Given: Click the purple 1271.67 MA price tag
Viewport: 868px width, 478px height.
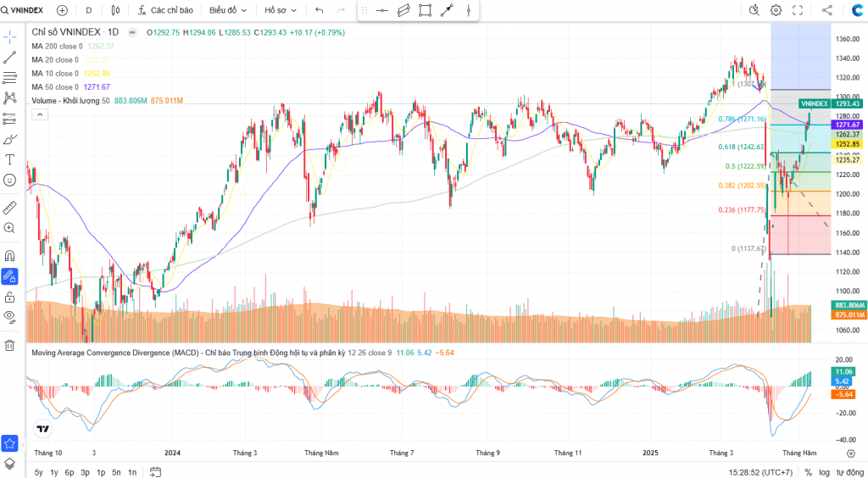Looking at the screenshot, I should coord(847,125).
